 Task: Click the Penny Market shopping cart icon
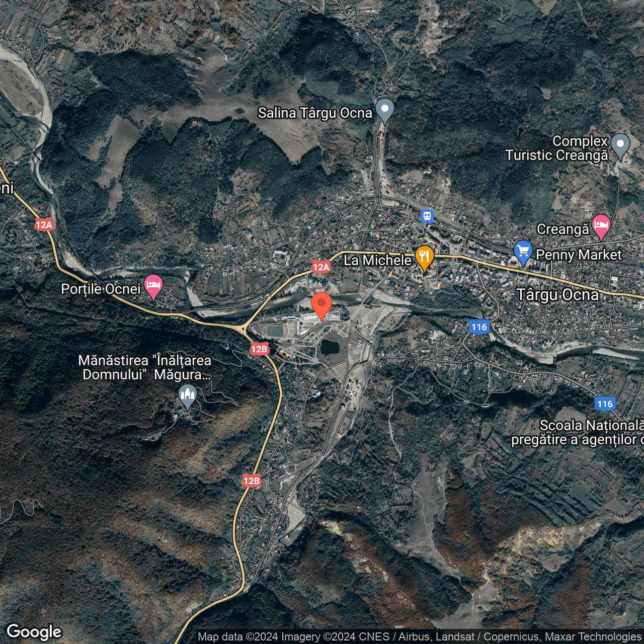[523, 253]
